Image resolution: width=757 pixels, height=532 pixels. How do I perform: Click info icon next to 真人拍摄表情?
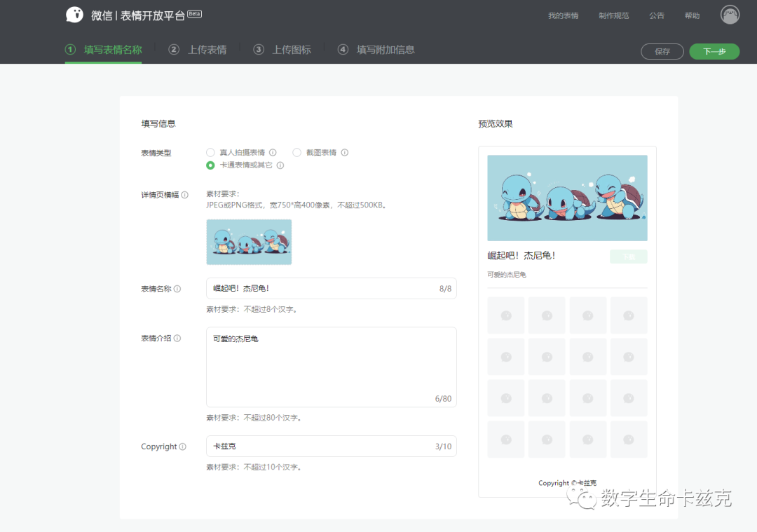coord(273,153)
